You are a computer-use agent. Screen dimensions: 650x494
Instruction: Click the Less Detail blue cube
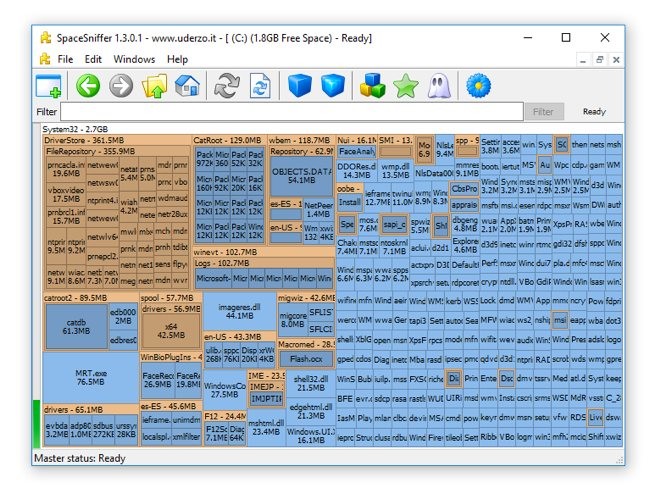point(299,86)
